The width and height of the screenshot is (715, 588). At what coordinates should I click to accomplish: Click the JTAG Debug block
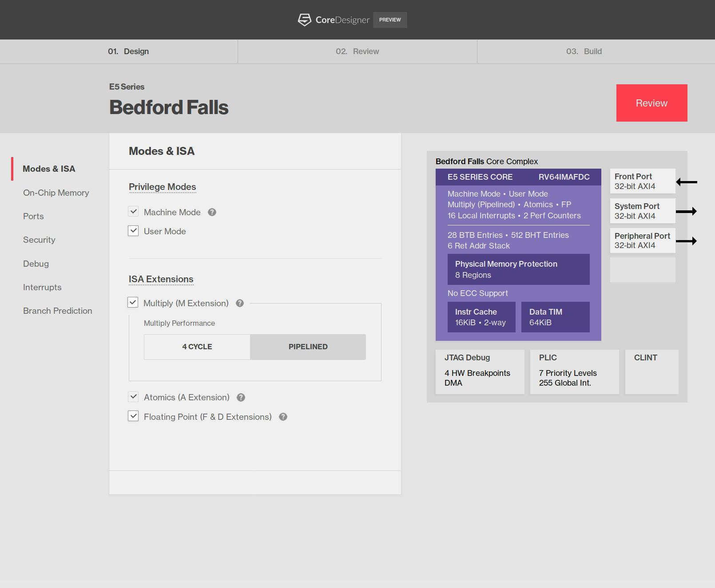coord(480,372)
